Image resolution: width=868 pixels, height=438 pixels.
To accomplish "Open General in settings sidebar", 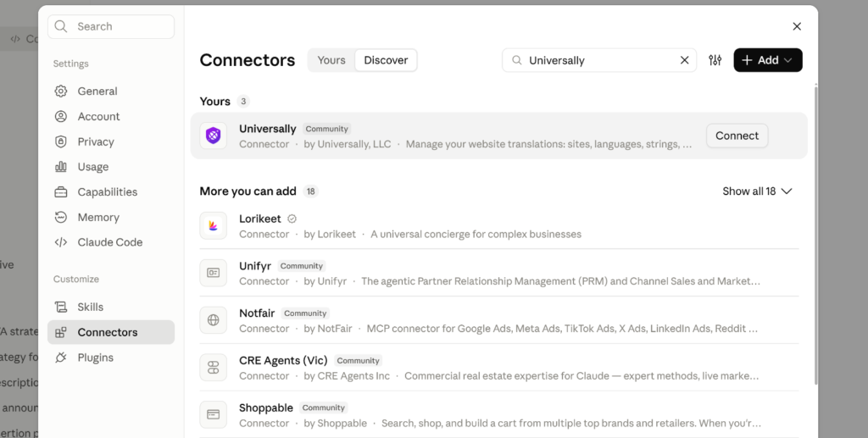I will tap(111, 91).
